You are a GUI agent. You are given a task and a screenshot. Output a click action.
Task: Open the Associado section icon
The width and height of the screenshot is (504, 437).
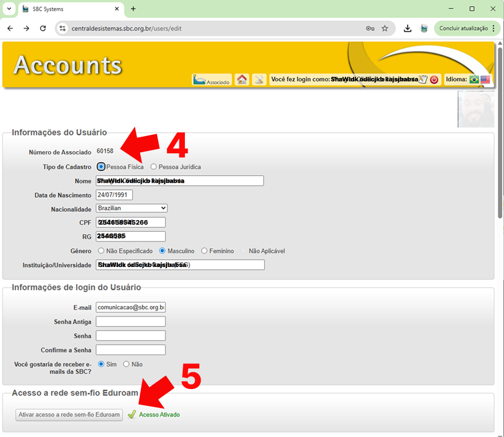[x=212, y=80]
